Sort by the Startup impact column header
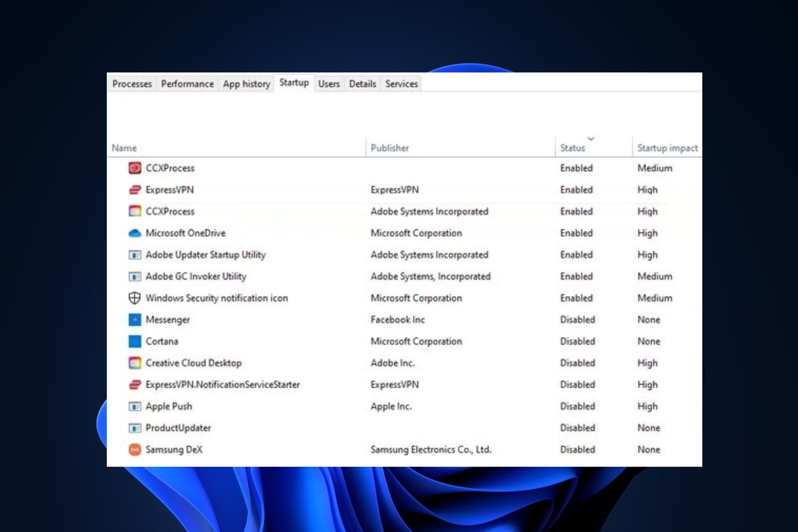The height and width of the screenshot is (532, 798). (667, 148)
